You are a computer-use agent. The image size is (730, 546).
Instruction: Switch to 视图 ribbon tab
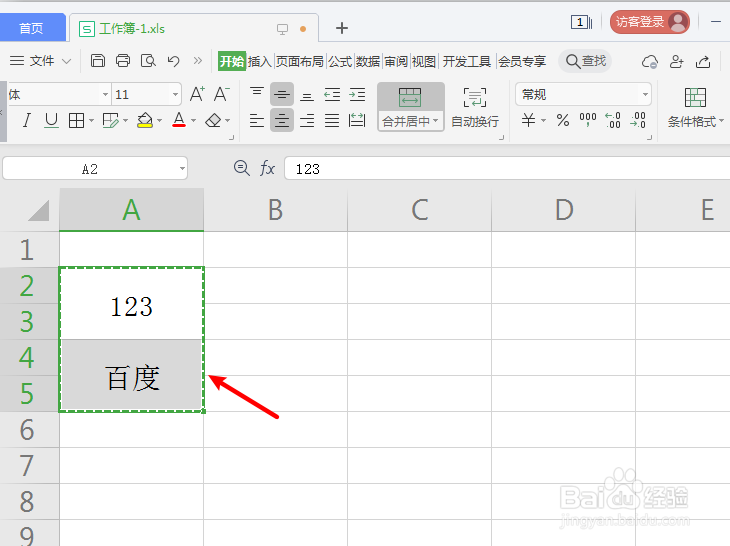424,61
